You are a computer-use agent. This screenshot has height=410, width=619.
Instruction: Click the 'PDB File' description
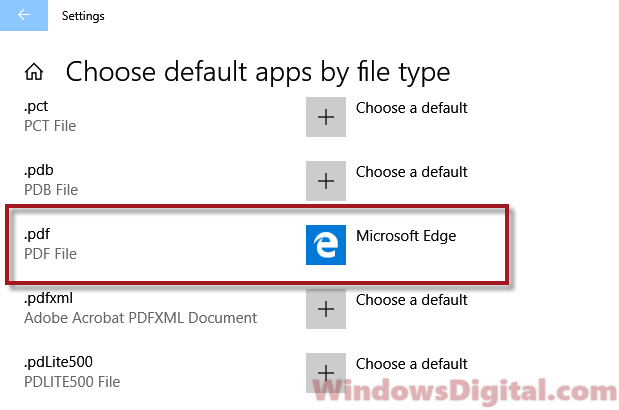click(51, 190)
